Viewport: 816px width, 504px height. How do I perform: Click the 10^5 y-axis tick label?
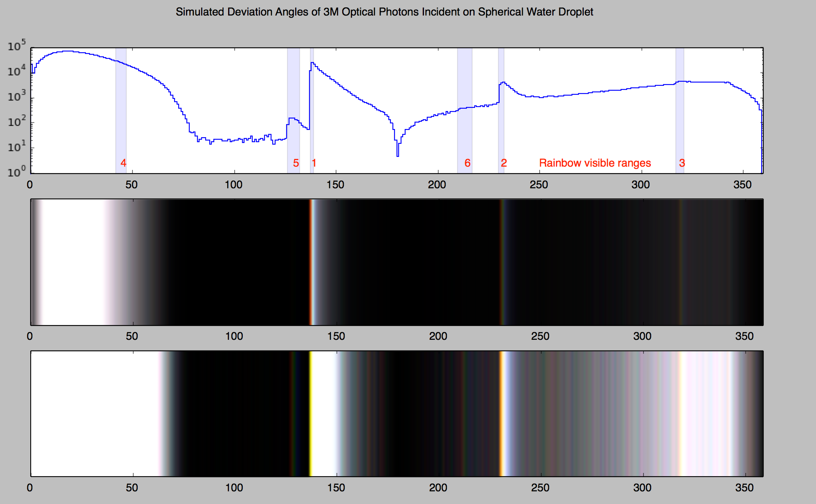click(17, 45)
